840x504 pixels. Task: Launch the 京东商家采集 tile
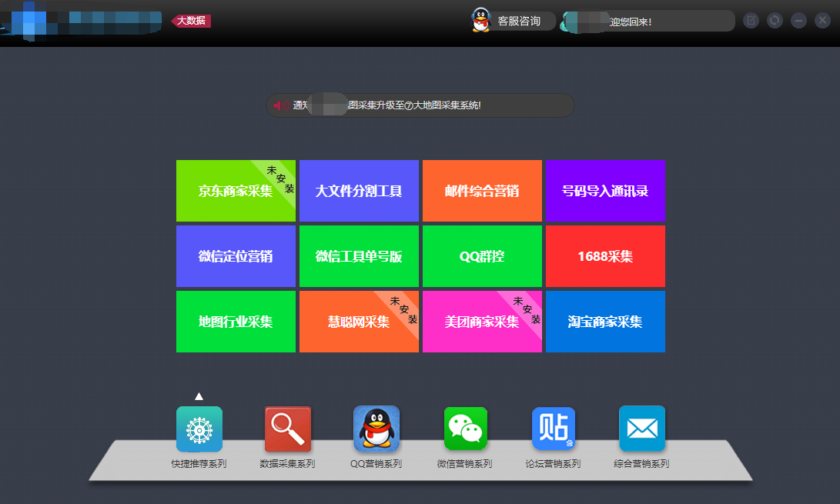(x=236, y=191)
